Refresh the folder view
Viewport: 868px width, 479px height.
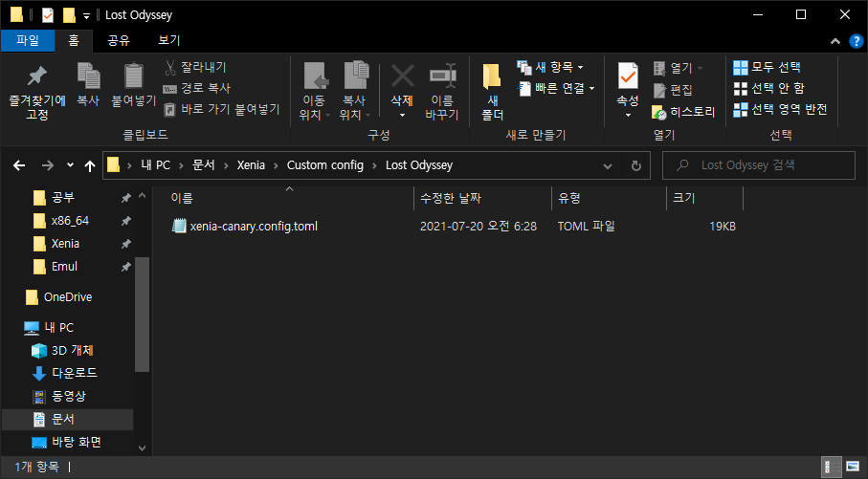coord(636,166)
